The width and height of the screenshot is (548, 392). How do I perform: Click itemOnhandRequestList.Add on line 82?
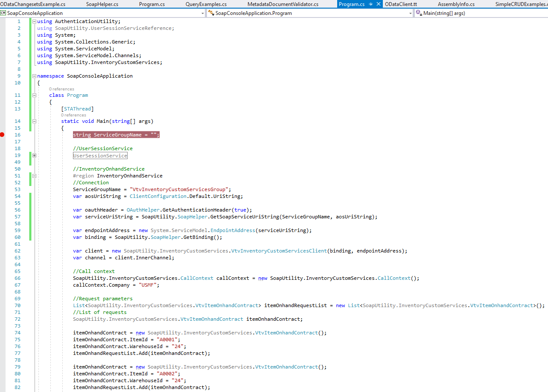click(110, 387)
